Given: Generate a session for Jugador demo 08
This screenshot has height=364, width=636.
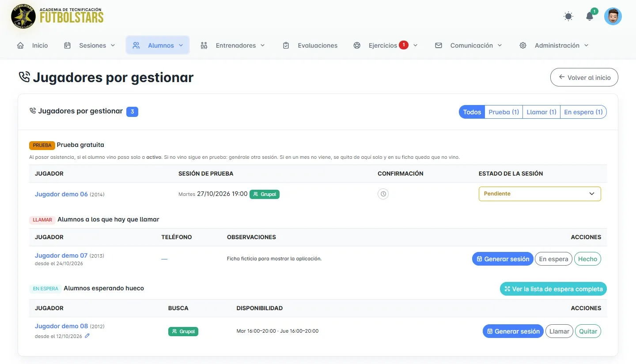Looking at the screenshot, I should [x=513, y=331].
